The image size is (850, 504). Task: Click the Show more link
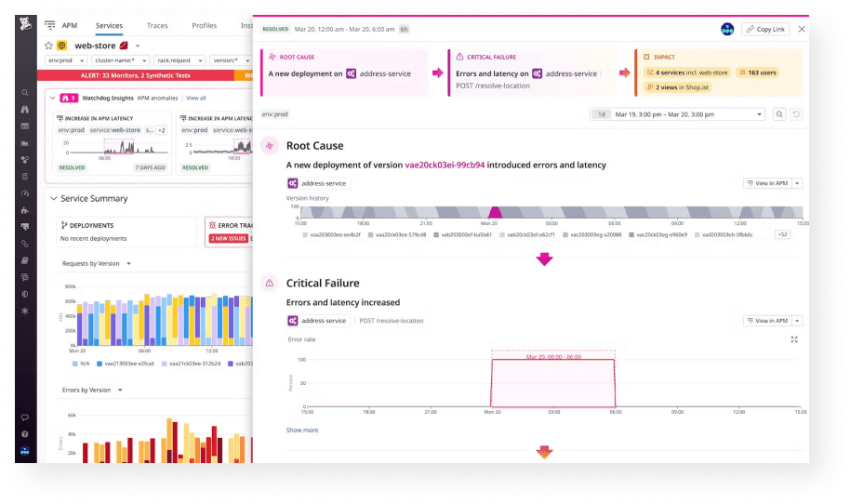tap(302, 430)
